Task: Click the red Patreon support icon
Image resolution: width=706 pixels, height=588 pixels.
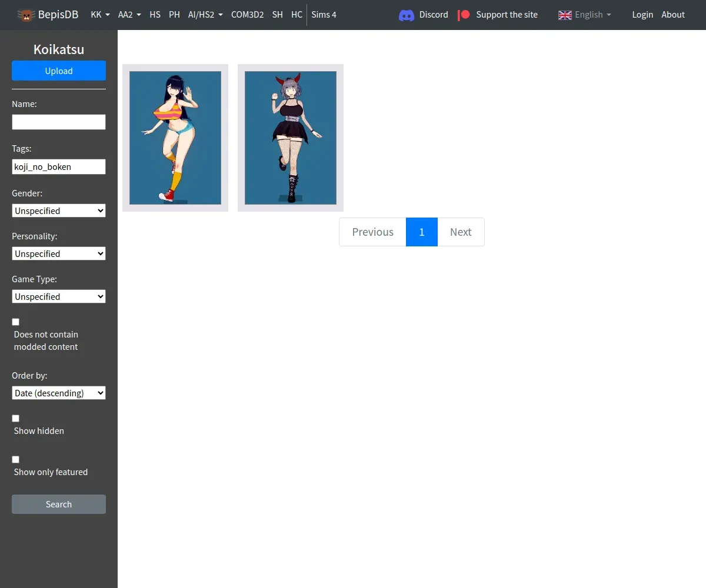Action: pos(464,15)
